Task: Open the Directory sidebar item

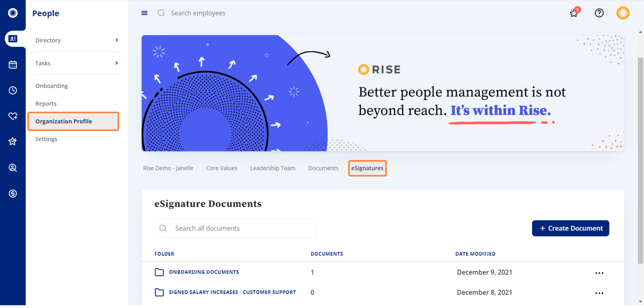Action: (x=77, y=40)
